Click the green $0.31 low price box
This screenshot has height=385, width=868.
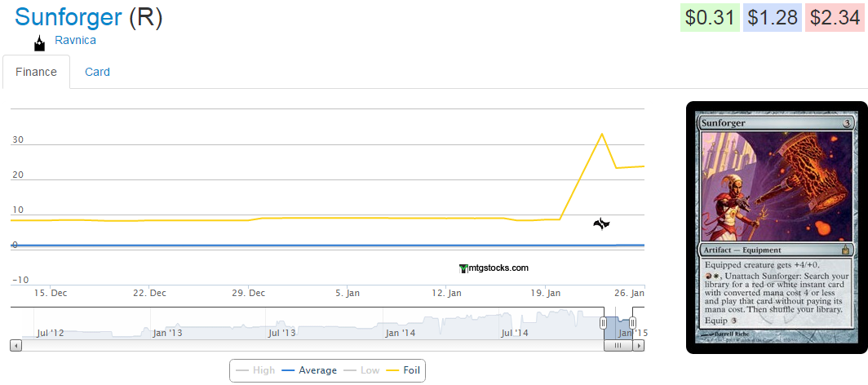tap(710, 18)
